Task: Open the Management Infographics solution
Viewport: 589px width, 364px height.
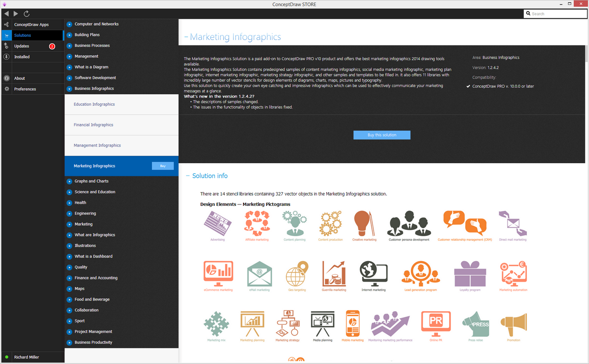Action: (x=121, y=146)
